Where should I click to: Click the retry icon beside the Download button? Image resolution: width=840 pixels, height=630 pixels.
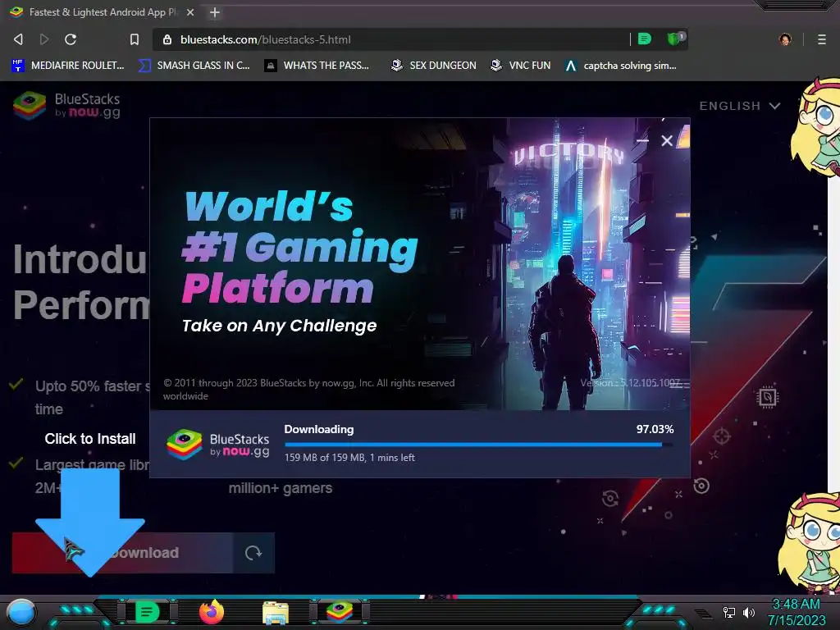253,553
